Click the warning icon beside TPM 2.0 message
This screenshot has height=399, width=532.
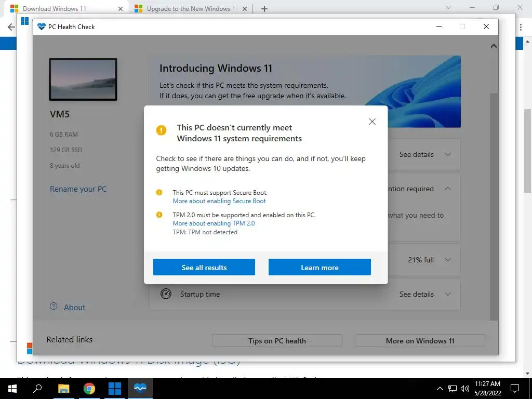tap(159, 215)
